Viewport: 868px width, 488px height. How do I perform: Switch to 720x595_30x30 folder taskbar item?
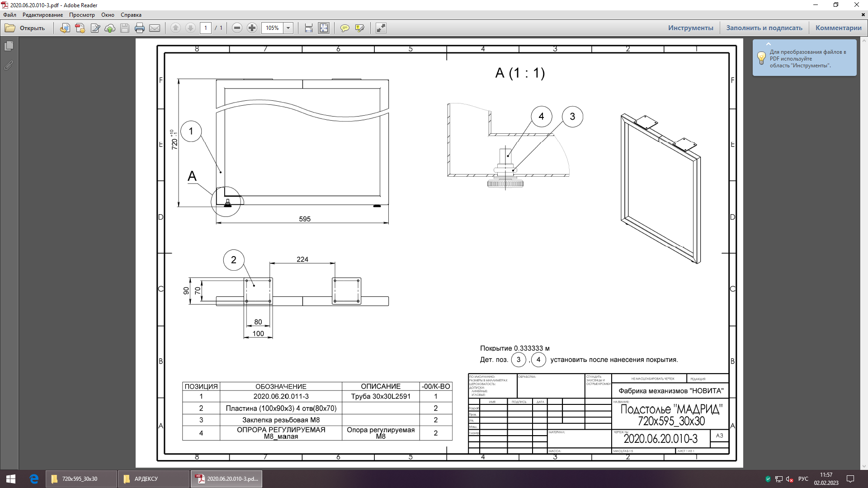click(81, 479)
